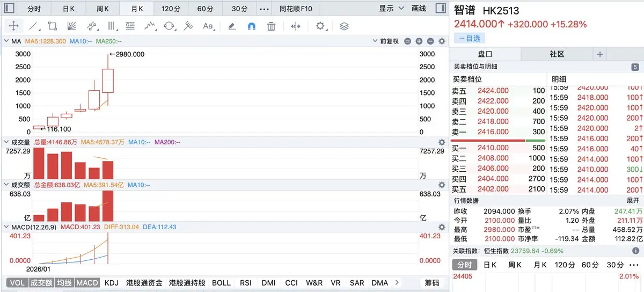
Task: Toggle the 港股通持股 indicator
Action: tap(187, 283)
